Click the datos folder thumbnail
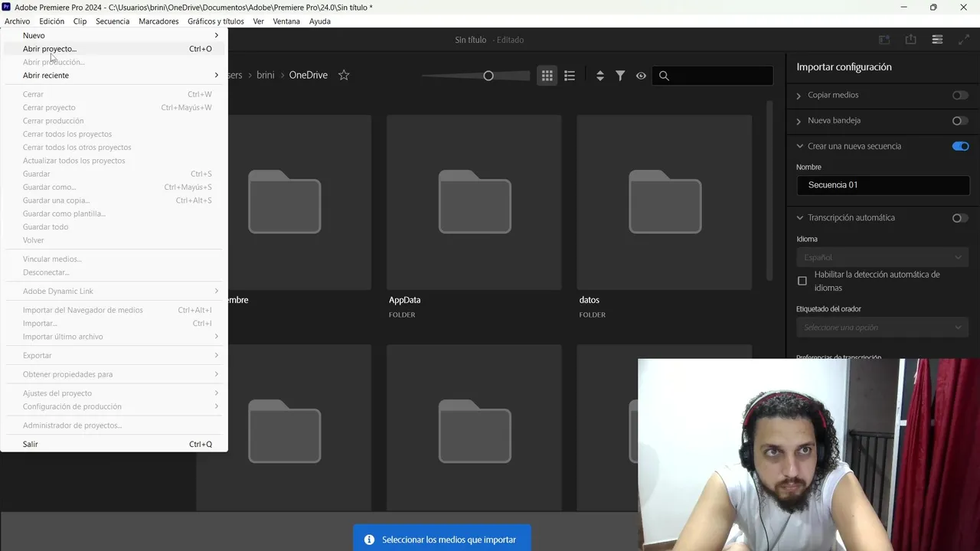Screen dimensions: 980x551 coord(665,202)
